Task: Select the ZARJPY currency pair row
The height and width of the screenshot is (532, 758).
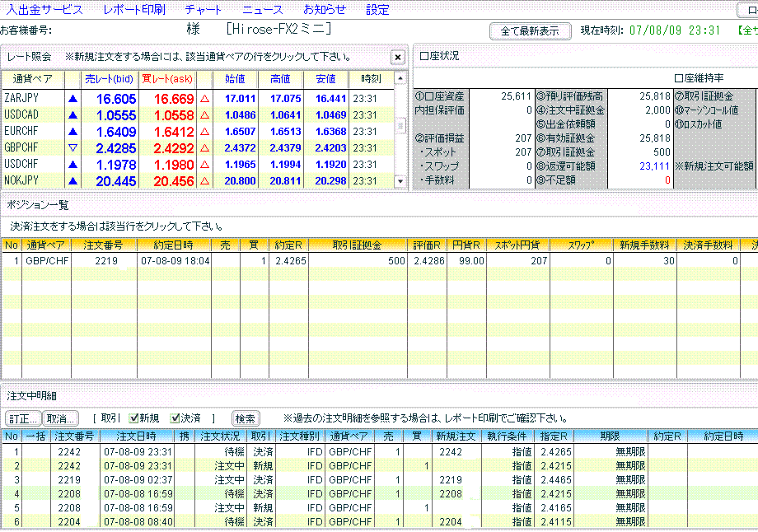Action: (x=199, y=99)
